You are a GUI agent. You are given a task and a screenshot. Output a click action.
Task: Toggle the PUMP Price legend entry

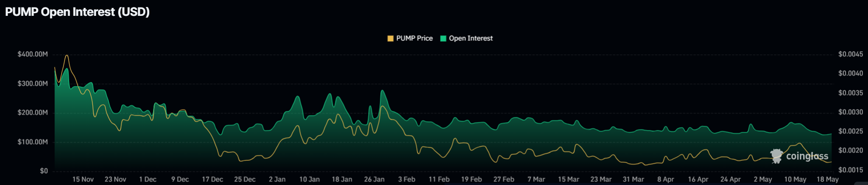coord(410,38)
